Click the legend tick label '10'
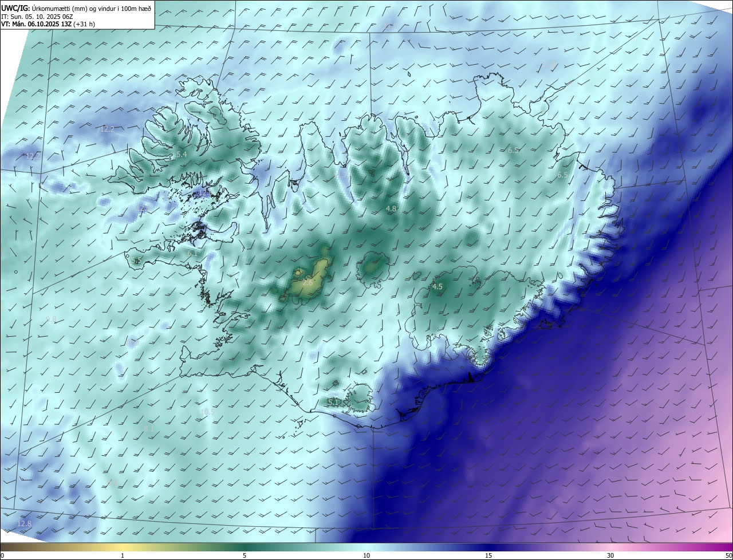733x560 pixels. coord(366,555)
